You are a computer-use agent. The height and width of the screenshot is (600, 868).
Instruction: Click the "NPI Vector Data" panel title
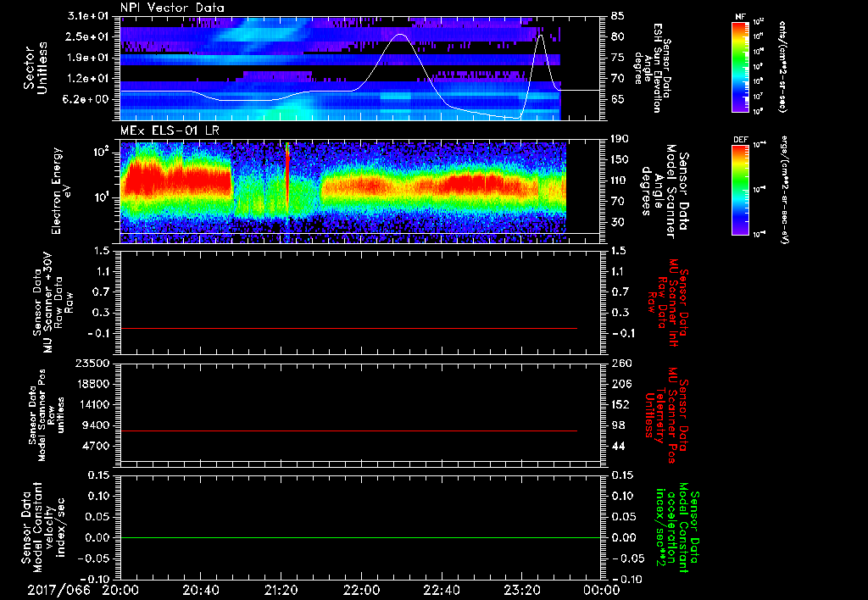click(172, 8)
